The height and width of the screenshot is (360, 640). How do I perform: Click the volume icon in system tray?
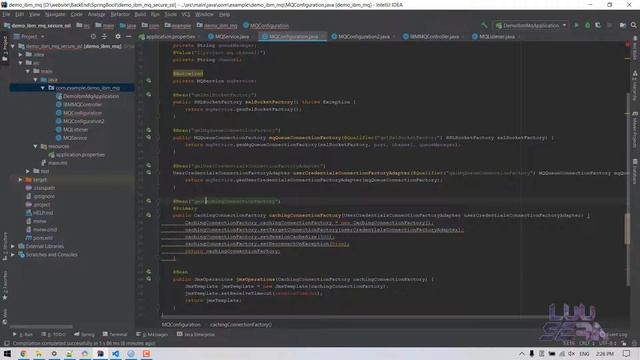coord(571,353)
